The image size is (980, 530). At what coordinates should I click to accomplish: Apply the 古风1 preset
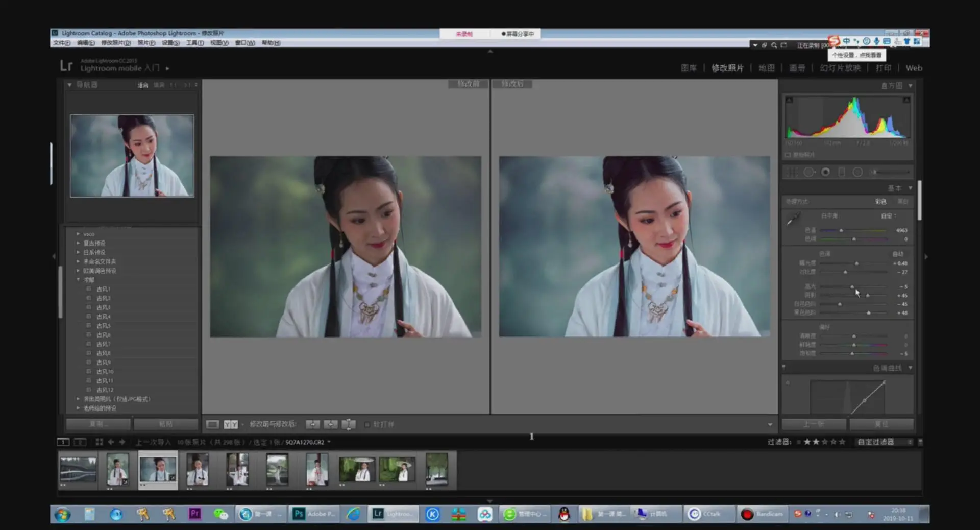[x=104, y=289]
